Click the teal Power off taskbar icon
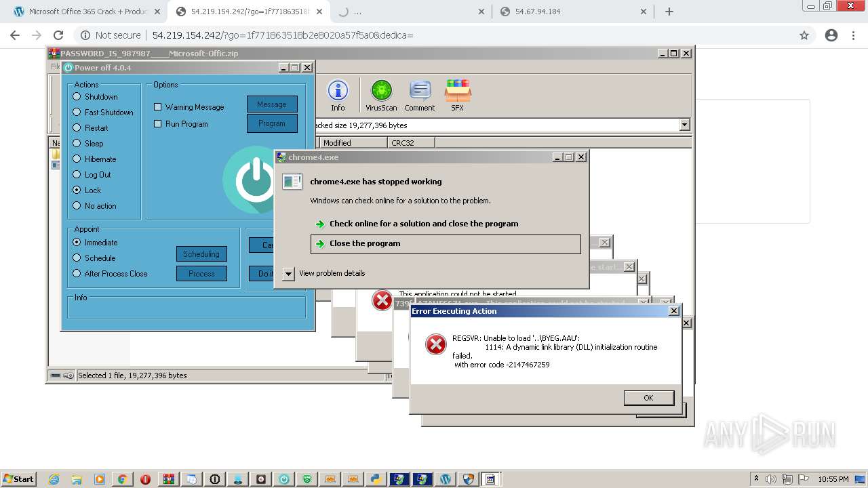 pos(283,479)
